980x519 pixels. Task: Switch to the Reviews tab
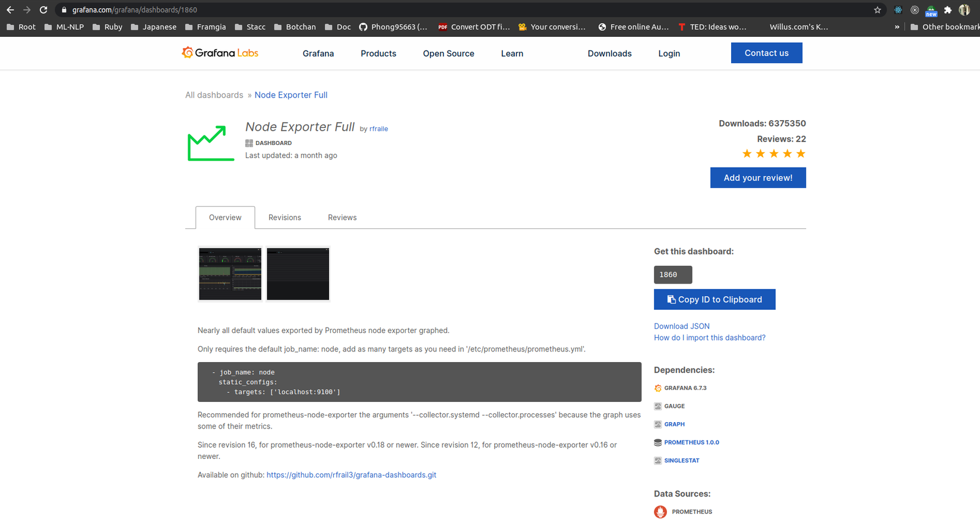click(342, 218)
